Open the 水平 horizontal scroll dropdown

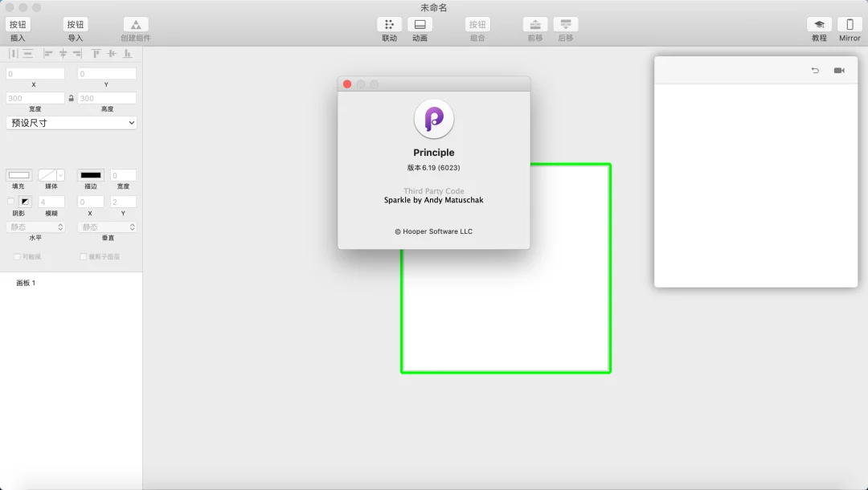35,227
